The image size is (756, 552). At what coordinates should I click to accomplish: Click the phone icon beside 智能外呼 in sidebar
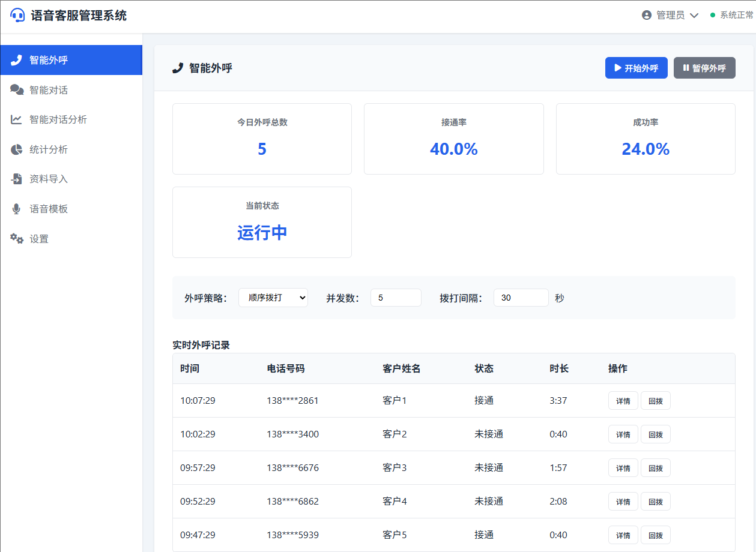17,60
